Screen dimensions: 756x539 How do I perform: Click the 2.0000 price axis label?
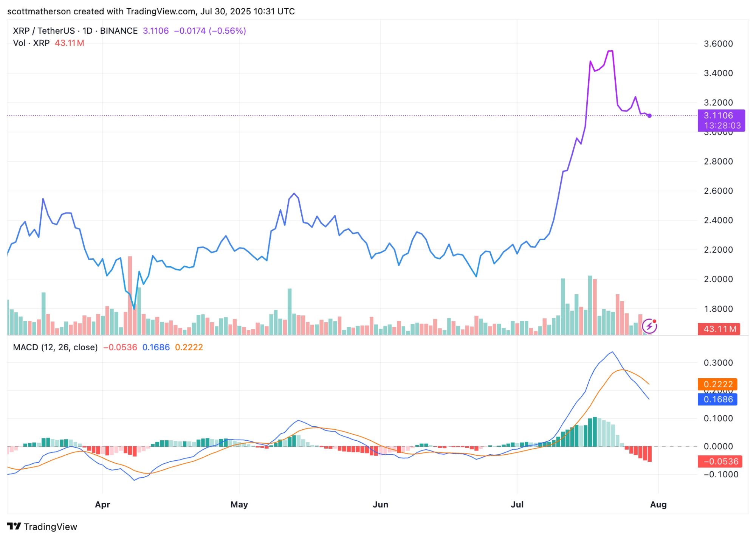718,279
